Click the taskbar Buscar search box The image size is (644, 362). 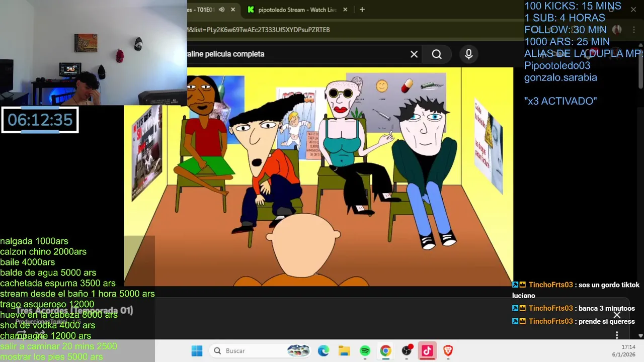(261, 351)
